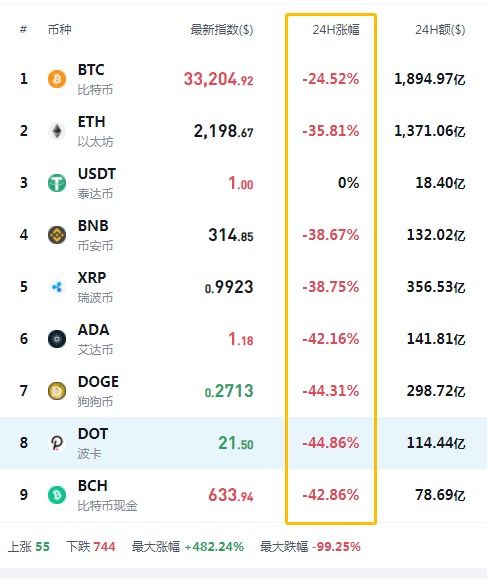This screenshot has width=487, height=579.
Task: Sort by 24H额($) column header
Action: click(440, 30)
